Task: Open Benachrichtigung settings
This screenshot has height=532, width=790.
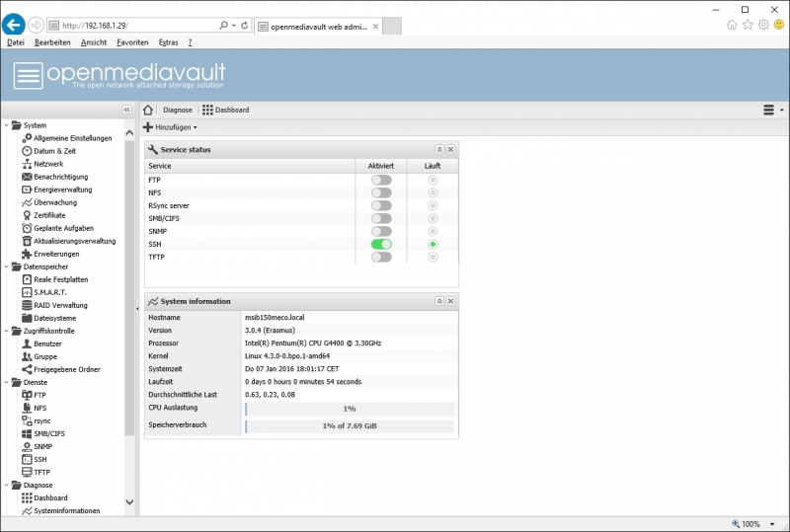Action: (x=55, y=177)
